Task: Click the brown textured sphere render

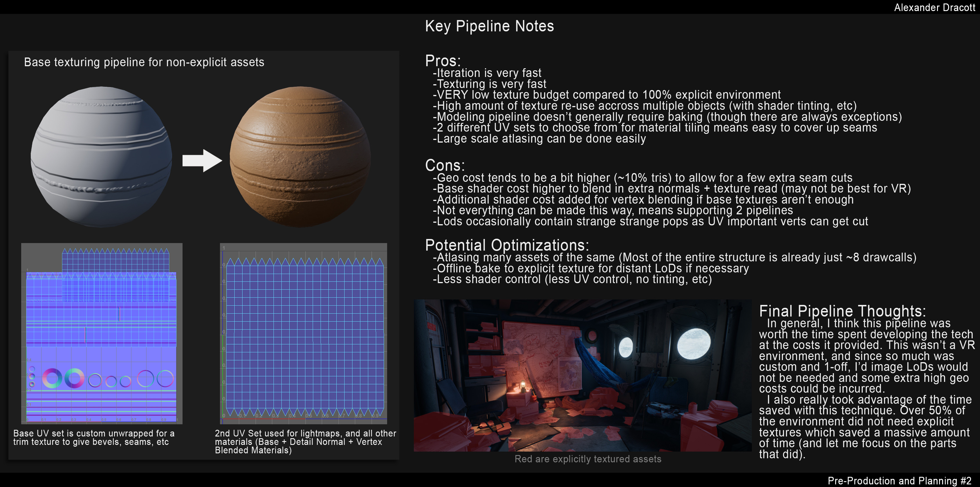Action: (x=300, y=157)
